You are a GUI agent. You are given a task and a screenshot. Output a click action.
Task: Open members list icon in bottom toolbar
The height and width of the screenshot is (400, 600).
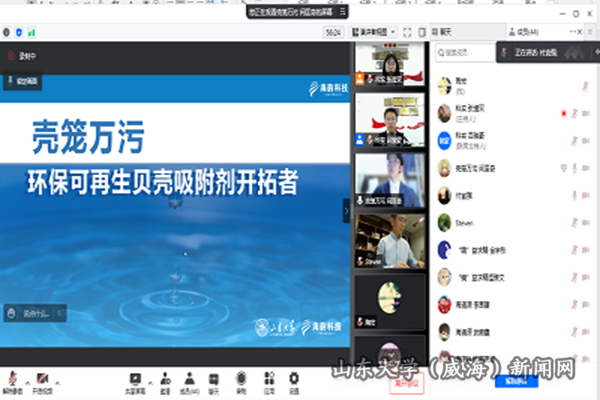click(x=189, y=383)
